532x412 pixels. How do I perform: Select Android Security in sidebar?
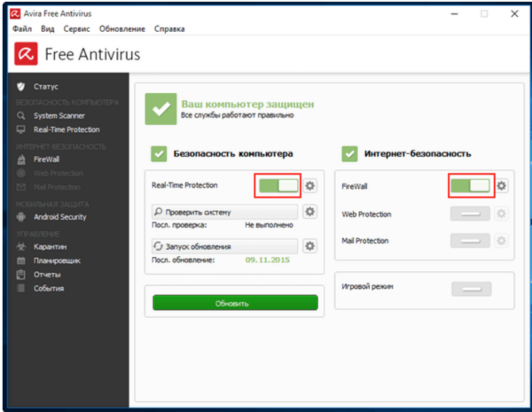[x=60, y=217]
